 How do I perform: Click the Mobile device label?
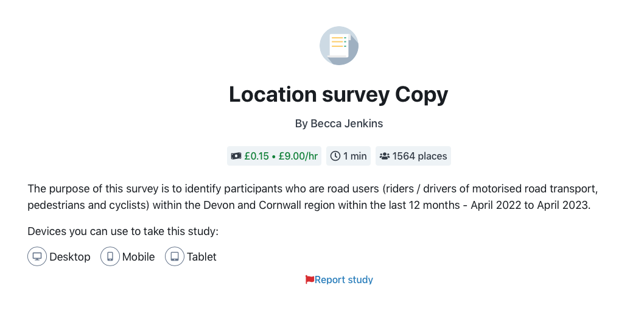[138, 257]
